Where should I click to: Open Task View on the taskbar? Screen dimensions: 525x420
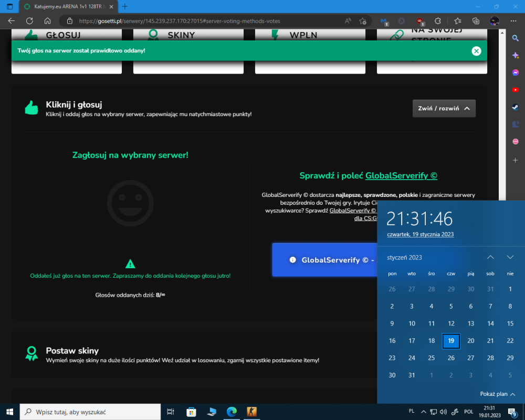coord(171,412)
